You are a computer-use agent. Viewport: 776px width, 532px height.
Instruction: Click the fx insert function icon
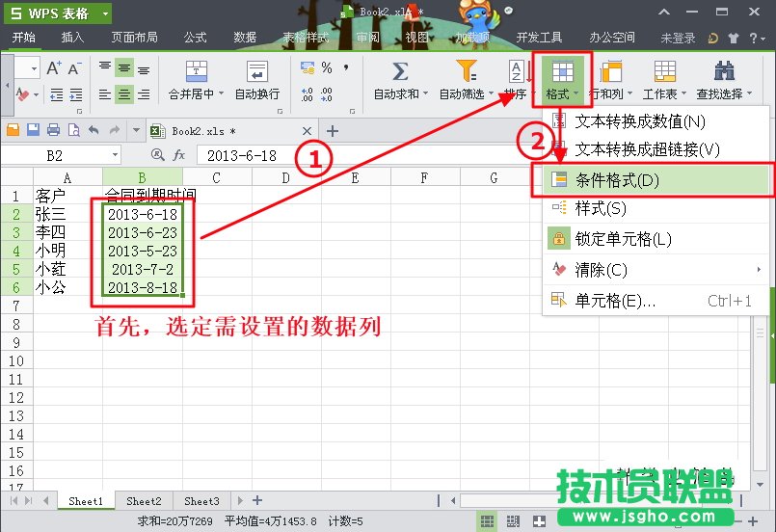pos(178,155)
